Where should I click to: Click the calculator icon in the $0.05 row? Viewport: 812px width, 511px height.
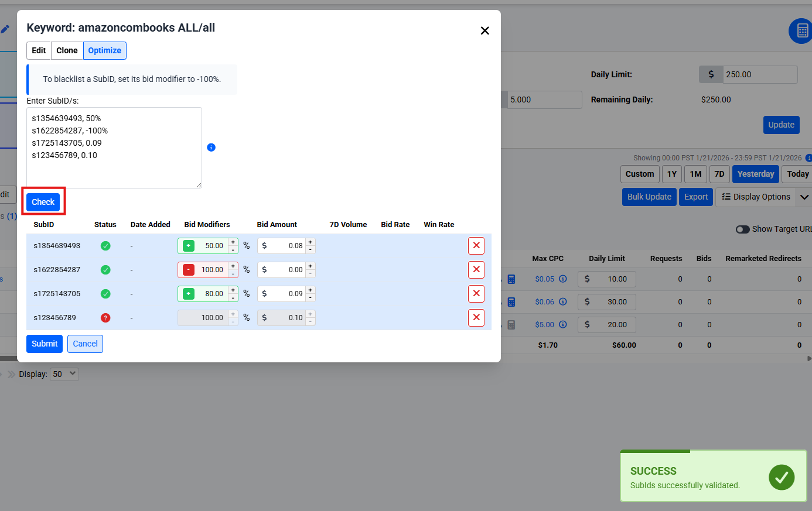click(x=511, y=279)
